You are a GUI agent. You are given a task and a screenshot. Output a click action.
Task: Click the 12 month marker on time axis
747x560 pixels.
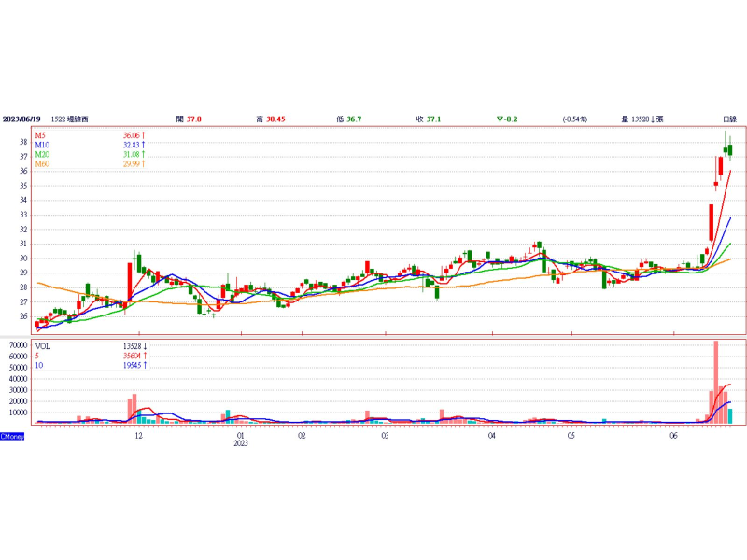click(138, 436)
